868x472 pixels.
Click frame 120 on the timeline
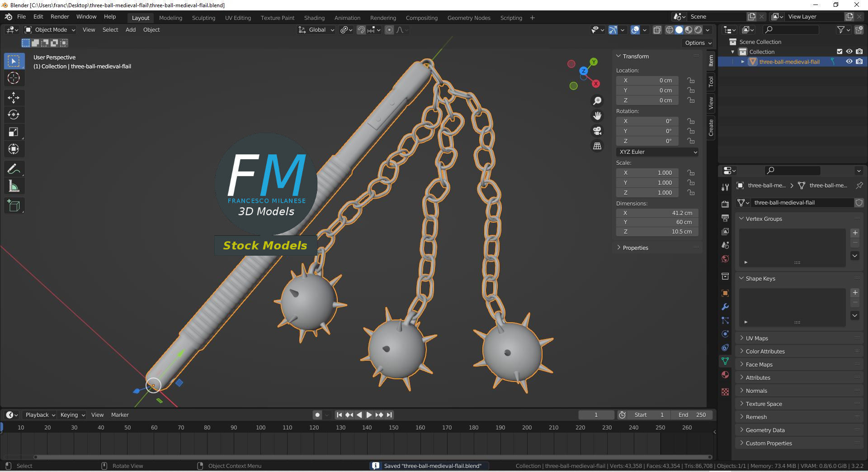click(x=314, y=427)
